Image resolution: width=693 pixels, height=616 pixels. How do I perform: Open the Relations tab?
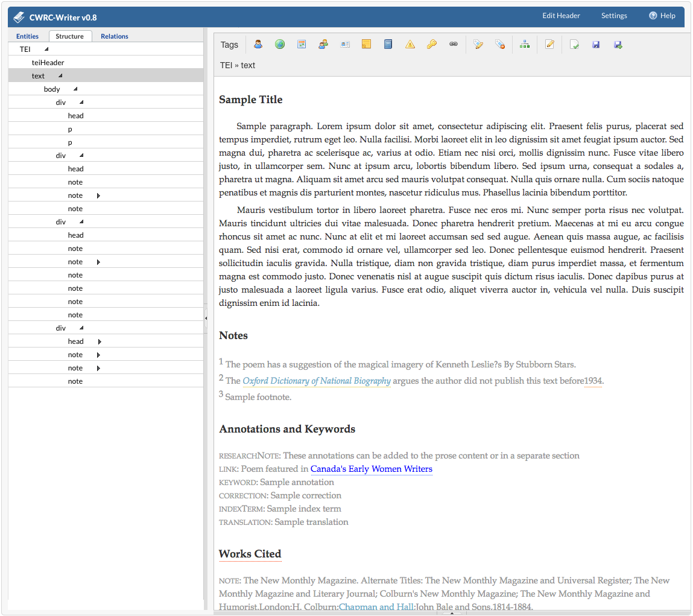click(115, 36)
